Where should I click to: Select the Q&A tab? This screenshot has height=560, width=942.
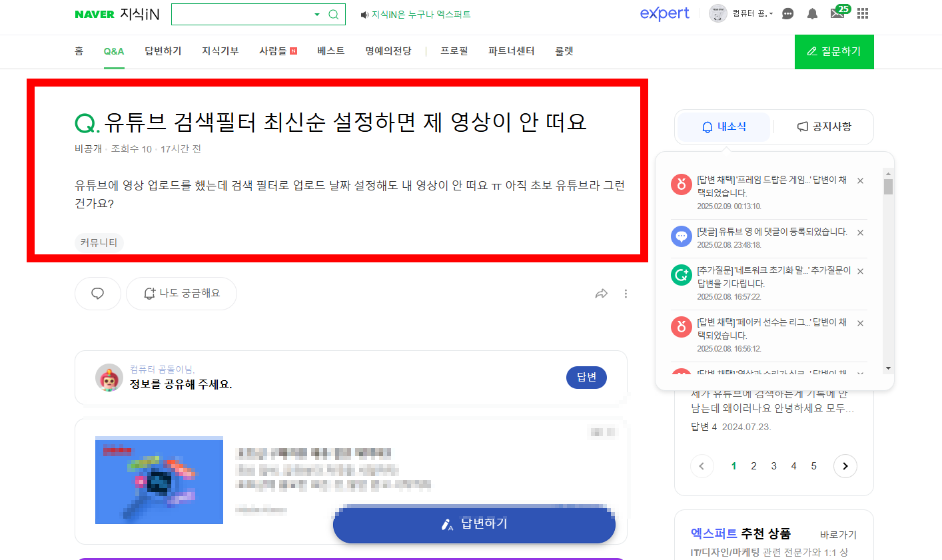pos(114,51)
